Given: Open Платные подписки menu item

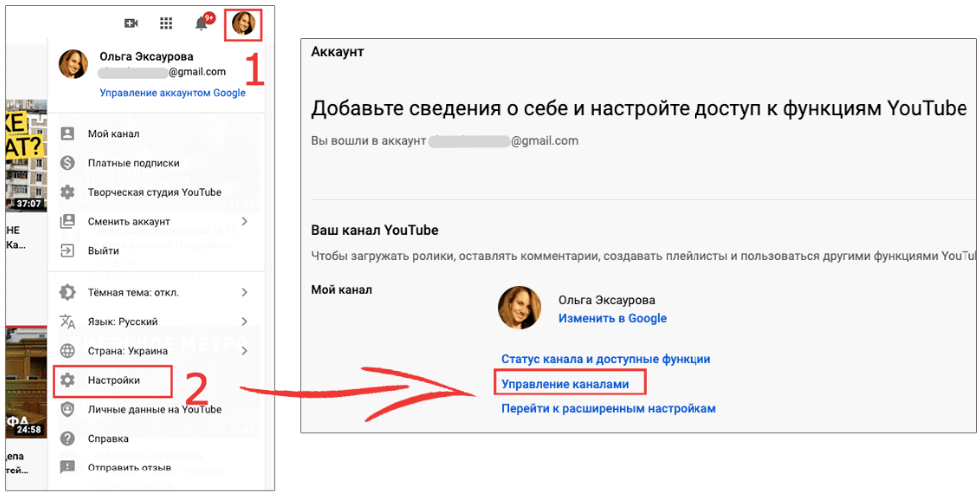Looking at the screenshot, I should [134, 163].
